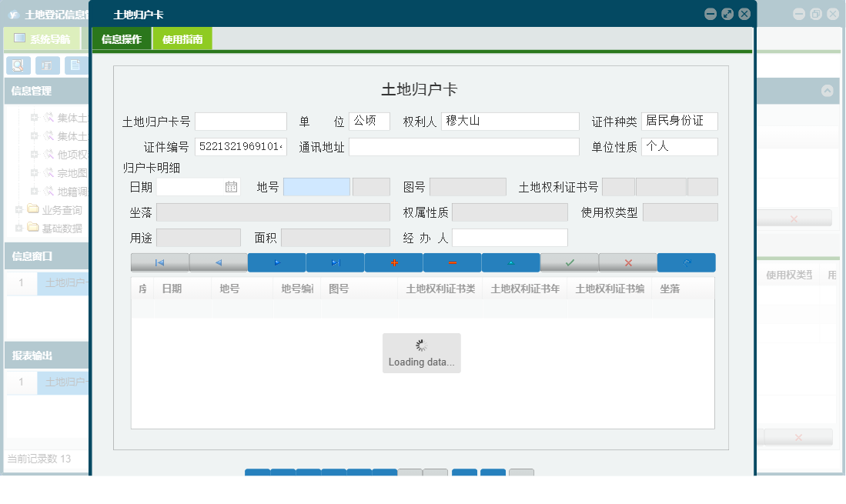Click the 用途 field
846x504 pixels.
pos(199,238)
